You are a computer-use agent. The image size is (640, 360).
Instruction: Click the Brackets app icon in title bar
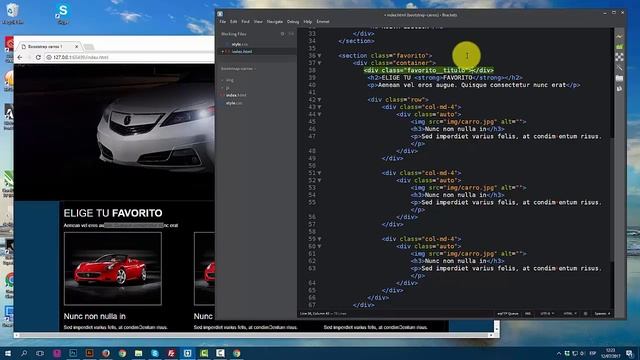[x=220, y=14]
